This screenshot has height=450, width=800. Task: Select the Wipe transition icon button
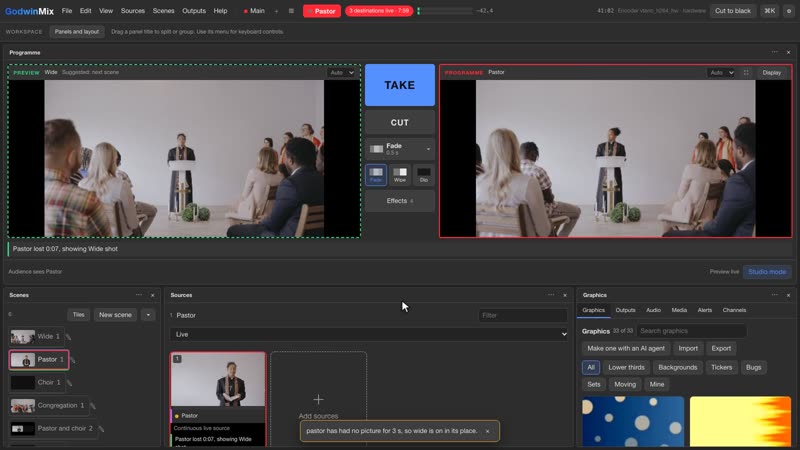pyautogui.click(x=400, y=175)
